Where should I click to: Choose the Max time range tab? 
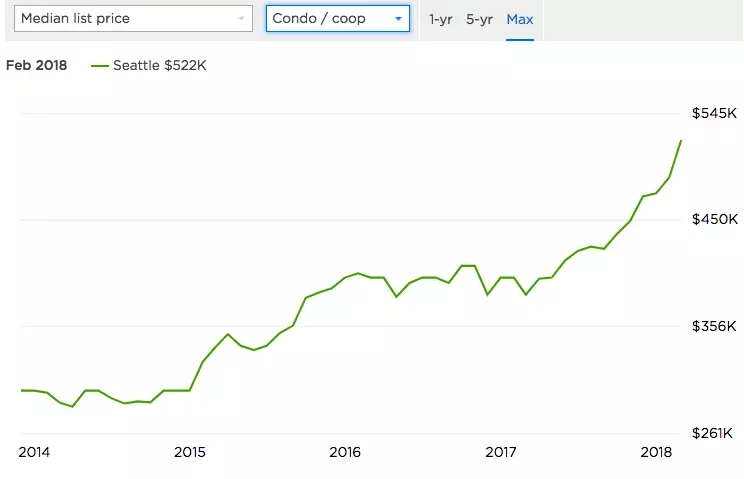[x=520, y=19]
